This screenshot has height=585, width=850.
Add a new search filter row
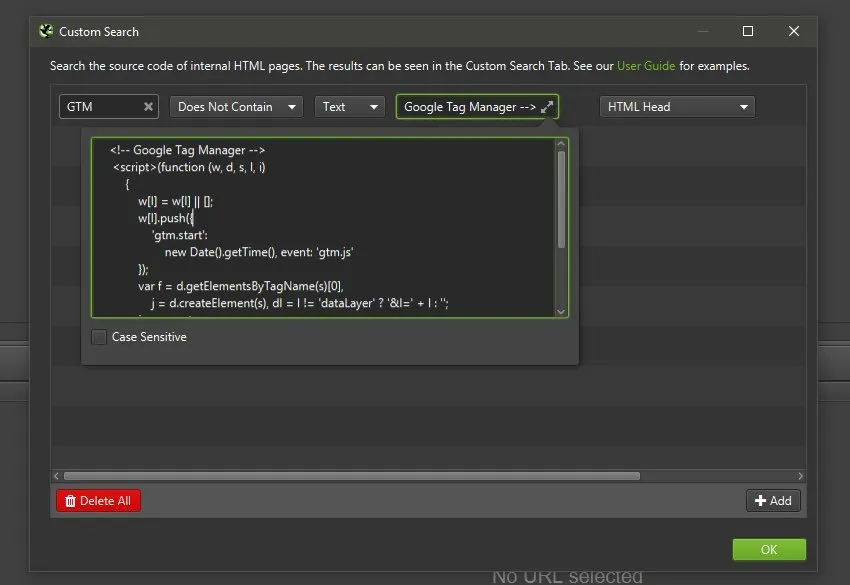click(x=773, y=501)
